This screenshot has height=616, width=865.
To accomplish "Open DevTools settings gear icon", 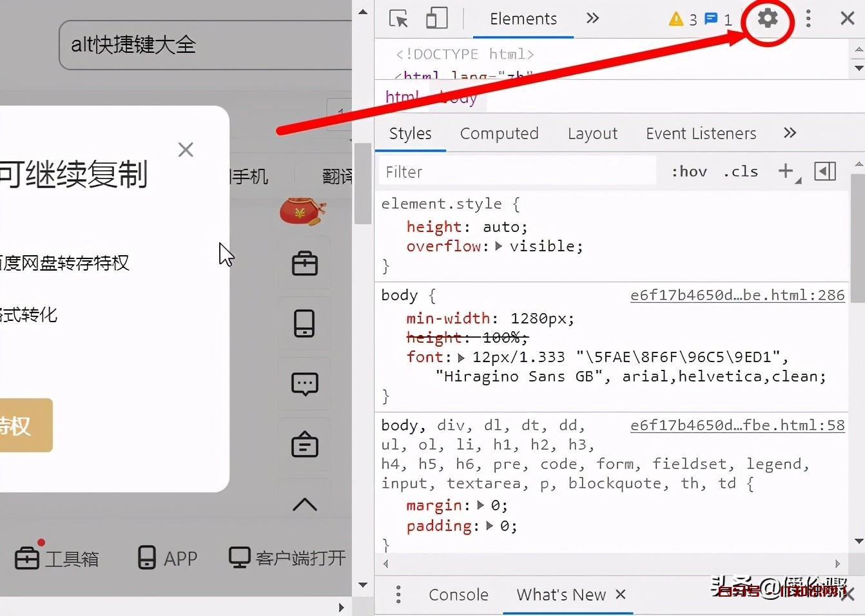I will pos(767,18).
